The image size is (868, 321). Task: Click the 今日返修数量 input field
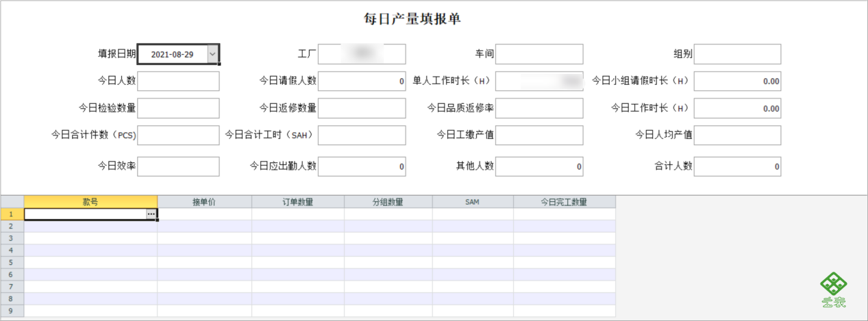tap(362, 108)
